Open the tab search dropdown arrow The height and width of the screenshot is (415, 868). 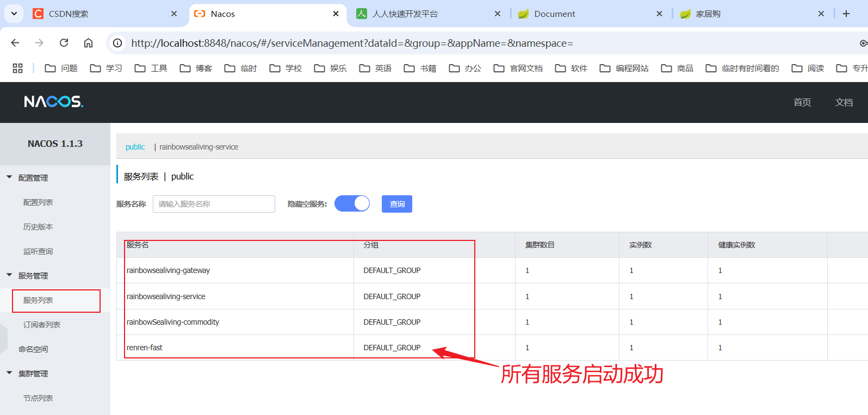click(14, 14)
